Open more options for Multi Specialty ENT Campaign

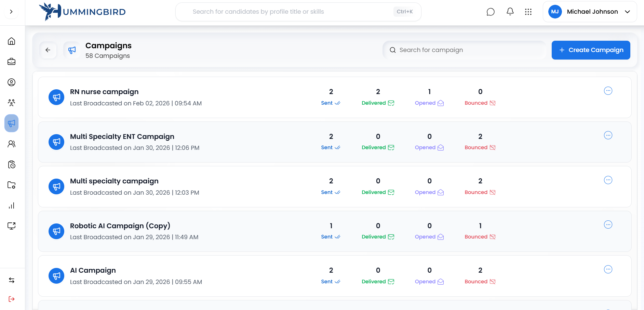tap(608, 135)
